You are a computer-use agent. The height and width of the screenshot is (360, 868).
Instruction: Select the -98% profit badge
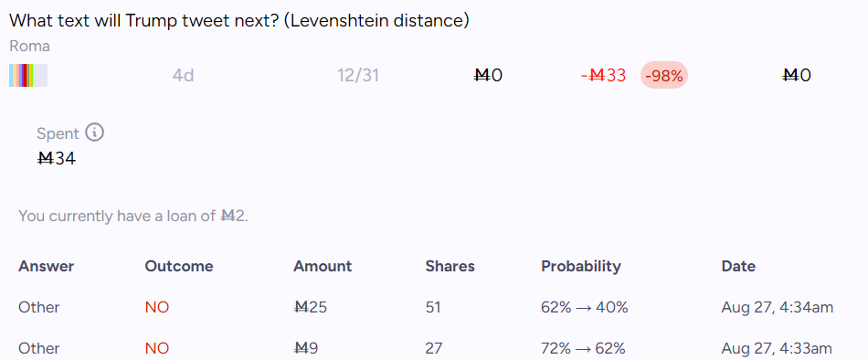[664, 75]
